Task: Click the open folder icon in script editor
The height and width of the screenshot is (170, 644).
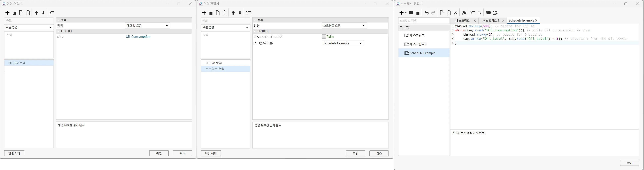Action: coord(488,13)
